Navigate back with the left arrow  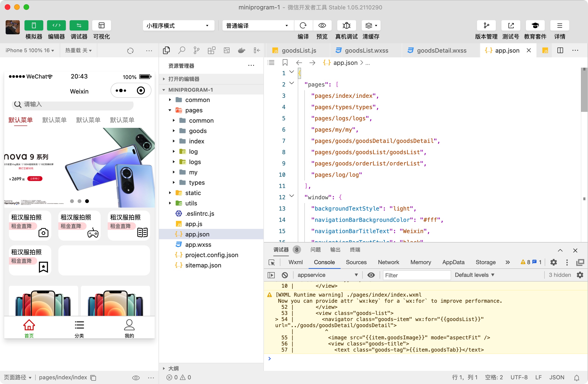[x=299, y=63]
